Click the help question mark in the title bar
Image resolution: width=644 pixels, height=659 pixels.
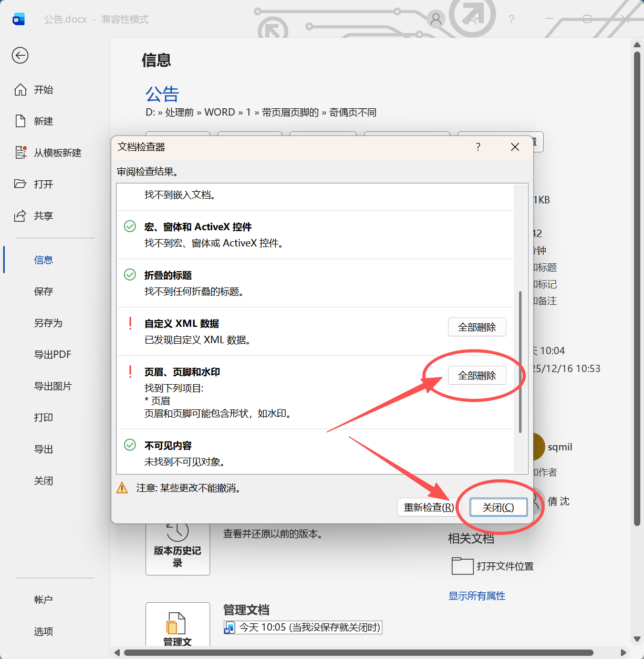point(512,19)
